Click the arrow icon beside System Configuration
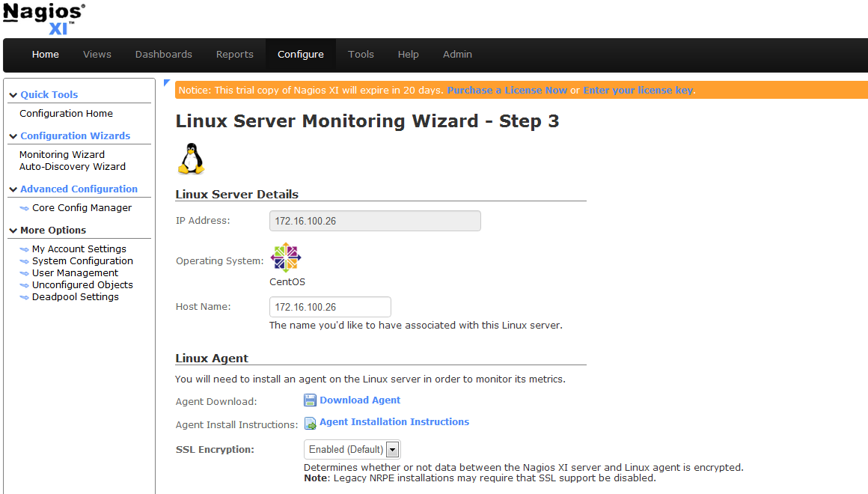This screenshot has height=494, width=868. (x=25, y=261)
